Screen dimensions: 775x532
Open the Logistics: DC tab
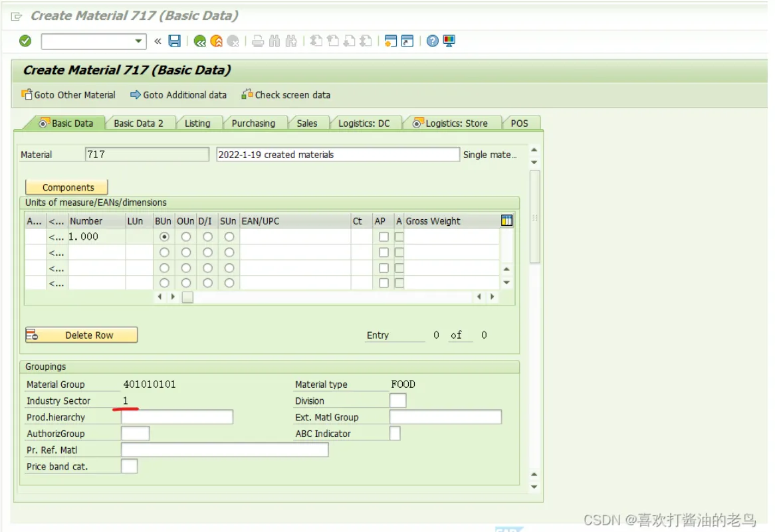(364, 124)
